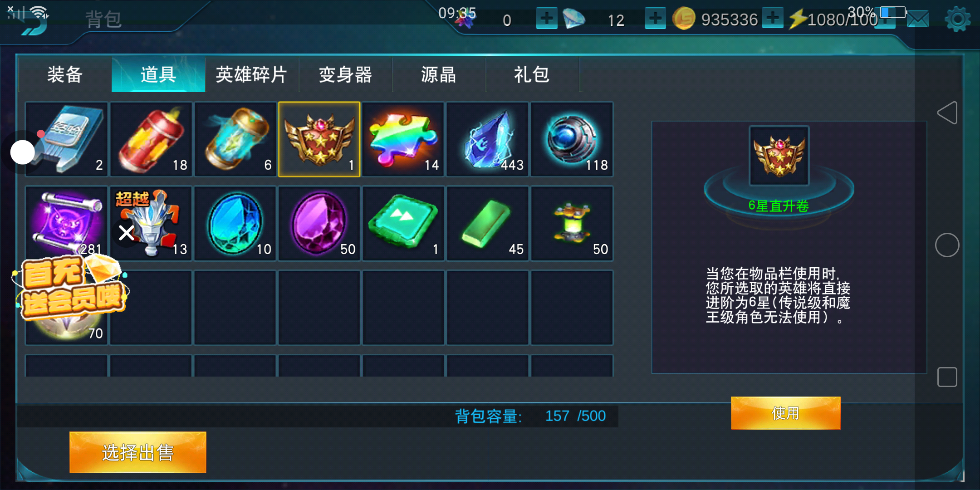This screenshot has width=980, height=490.
Task: Select the green bar item with 45
Action: click(x=487, y=224)
